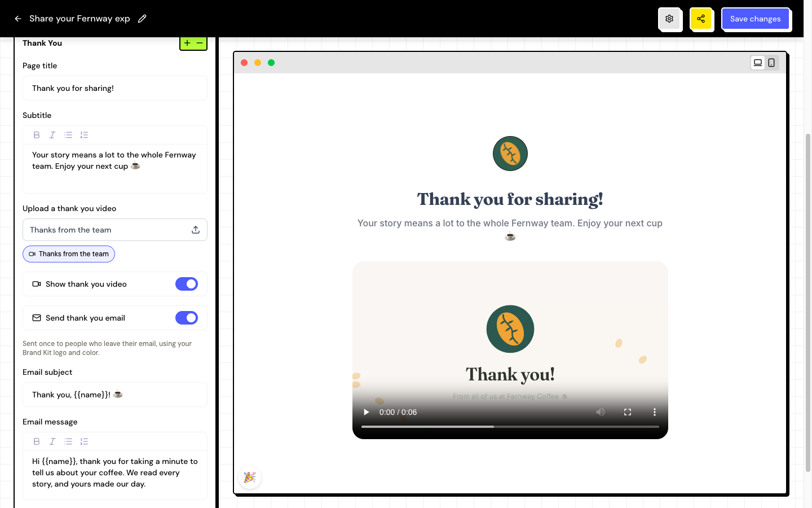Select the Thanks from the team video chip
Screen dimensions: 812x508
coord(69,254)
